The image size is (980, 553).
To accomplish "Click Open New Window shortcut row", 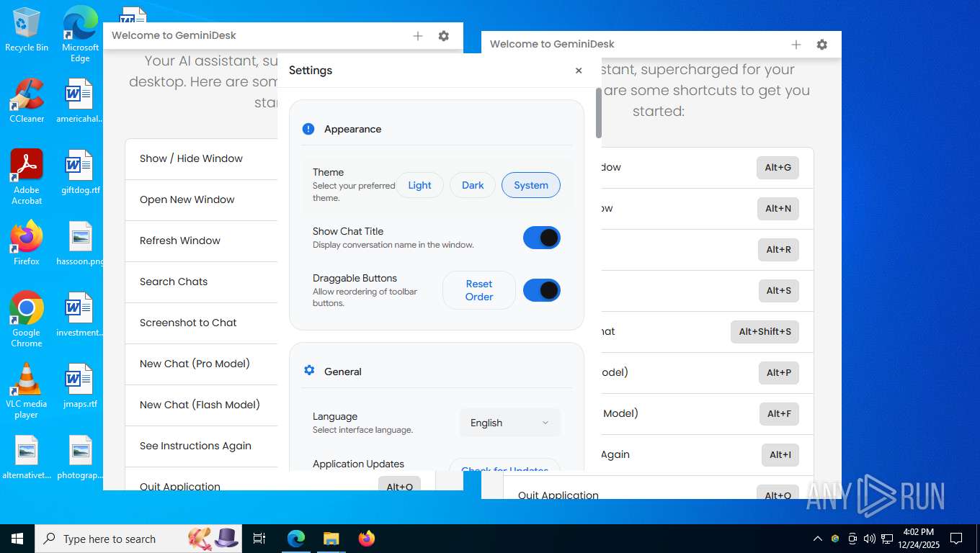I will 201,199.
